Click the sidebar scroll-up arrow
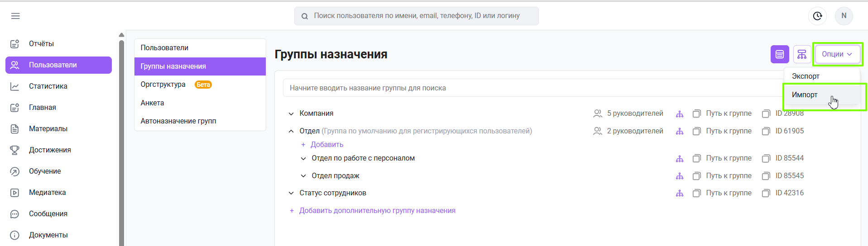The width and height of the screenshot is (868, 246). point(121,35)
